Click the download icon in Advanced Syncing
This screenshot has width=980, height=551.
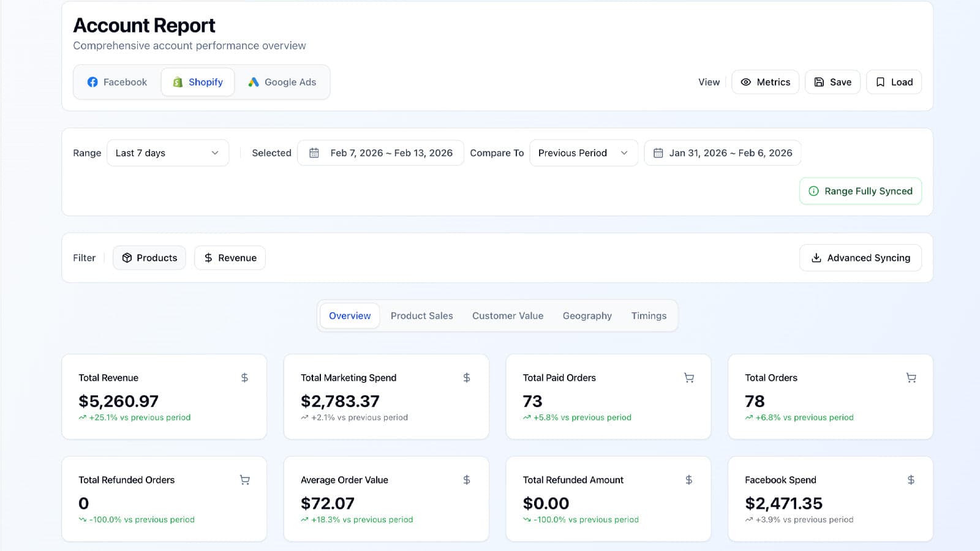(816, 258)
